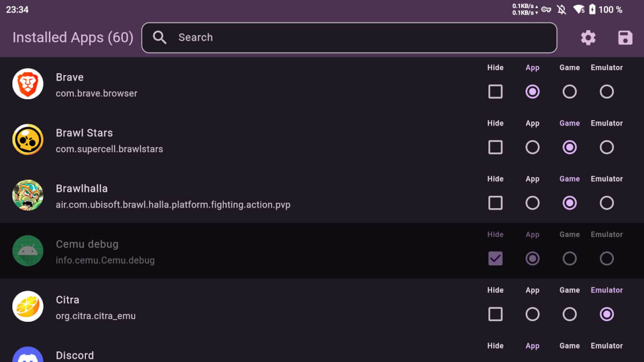The width and height of the screenshot is (644, 362).
Task: Set Brawl Stars as App
Action: tap(532, 147)
